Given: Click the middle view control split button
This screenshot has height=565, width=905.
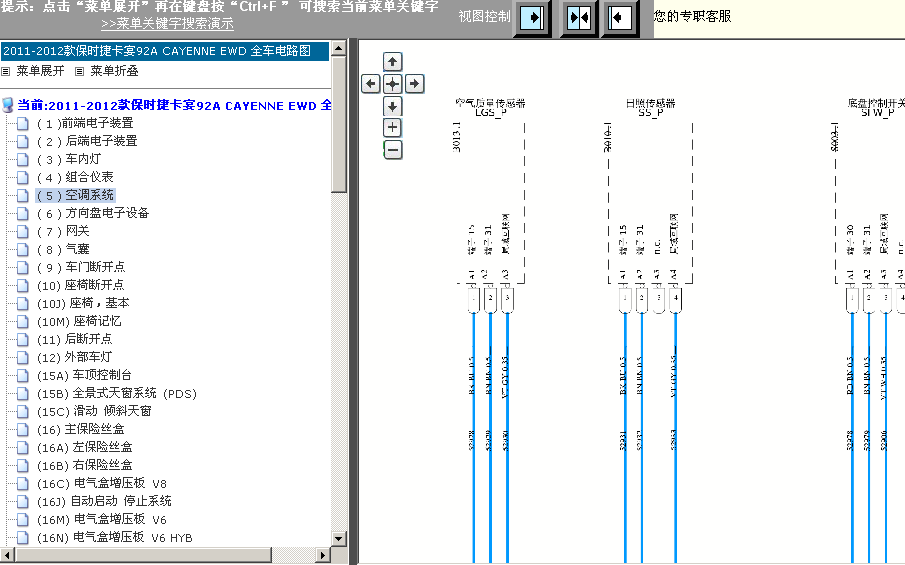Looking at the screenshot, I should [579, 18].
